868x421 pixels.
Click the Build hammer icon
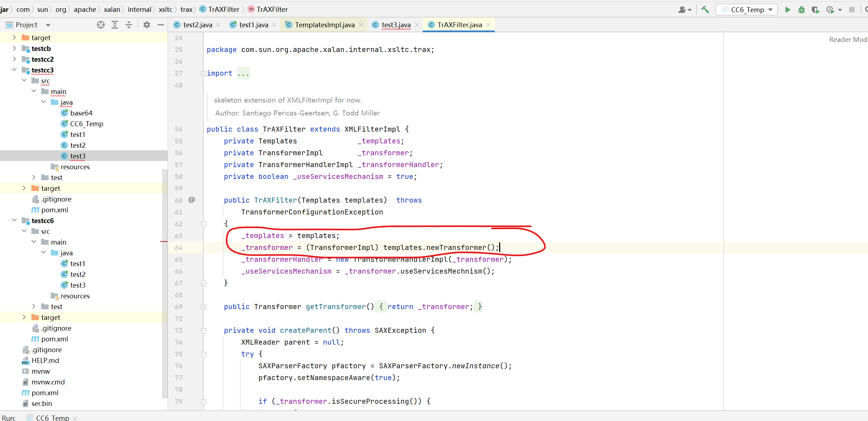point(705,10)
